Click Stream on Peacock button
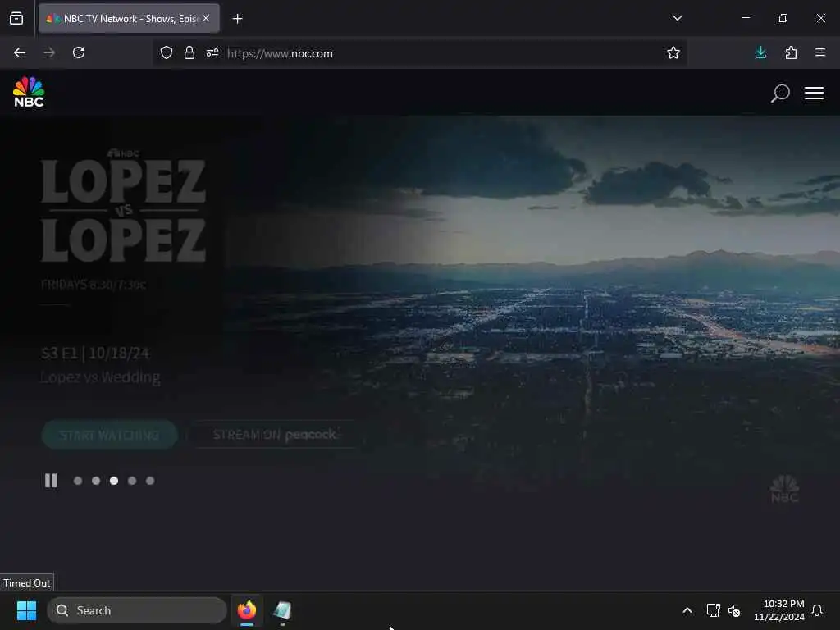This screenshot has height=630, width=840. [x=275, y=435]
